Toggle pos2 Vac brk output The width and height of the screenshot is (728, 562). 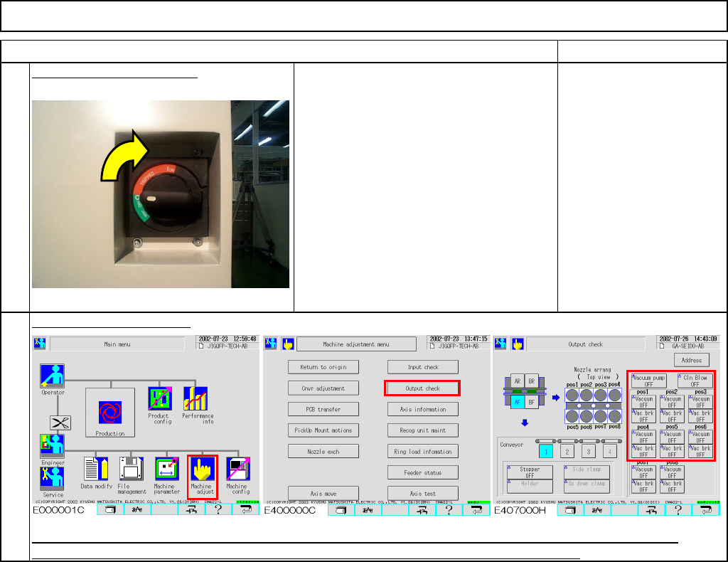(672, 415)
